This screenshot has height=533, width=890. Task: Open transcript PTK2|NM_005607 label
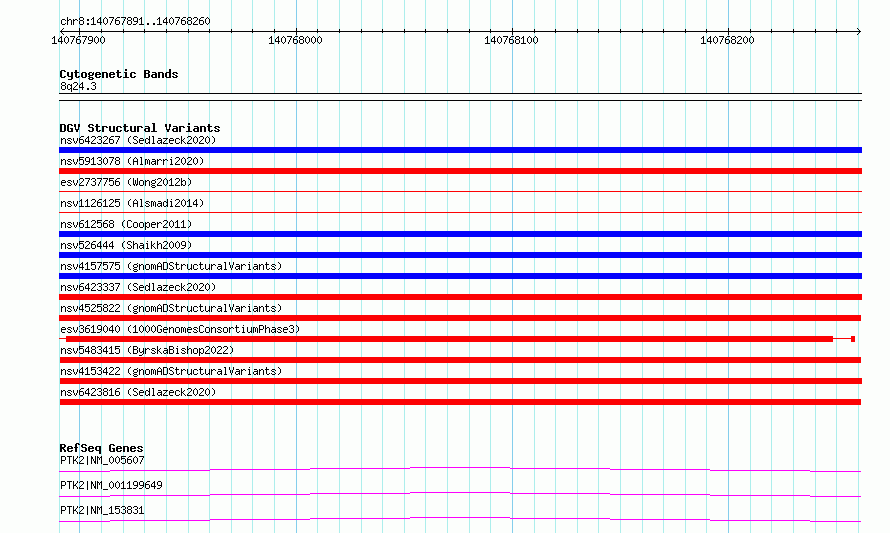[x=102, y=460]
